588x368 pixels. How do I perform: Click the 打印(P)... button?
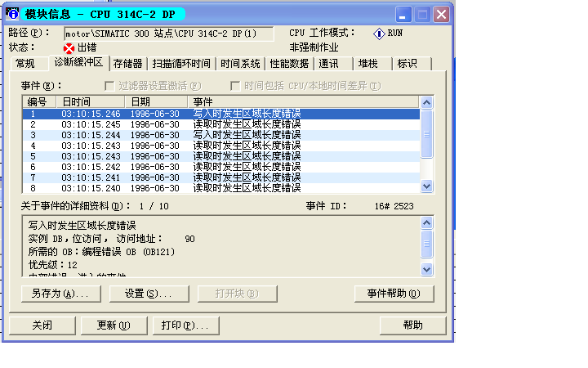(x=185, y=325)
